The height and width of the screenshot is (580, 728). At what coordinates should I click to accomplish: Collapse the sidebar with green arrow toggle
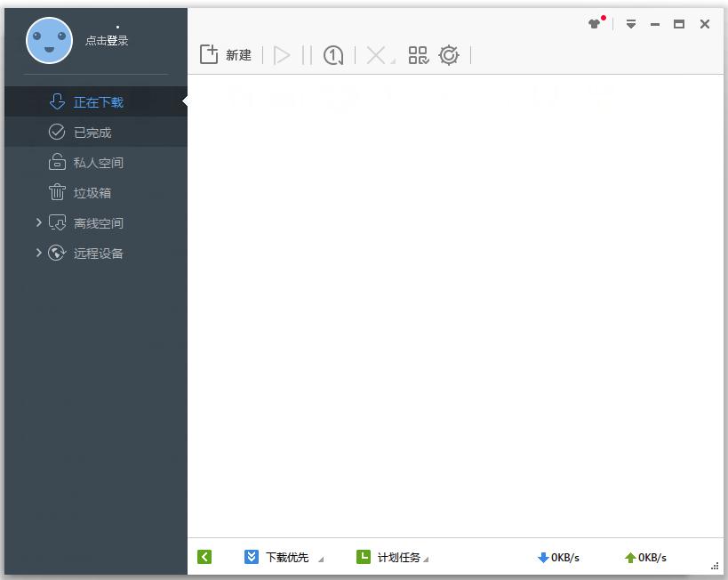204,557
